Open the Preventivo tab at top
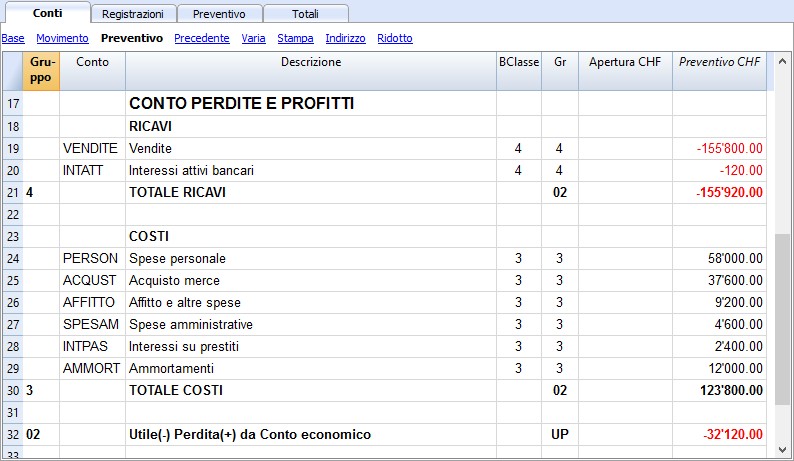The height and width of the screenshot is (461, 794). tap(219, 14)
